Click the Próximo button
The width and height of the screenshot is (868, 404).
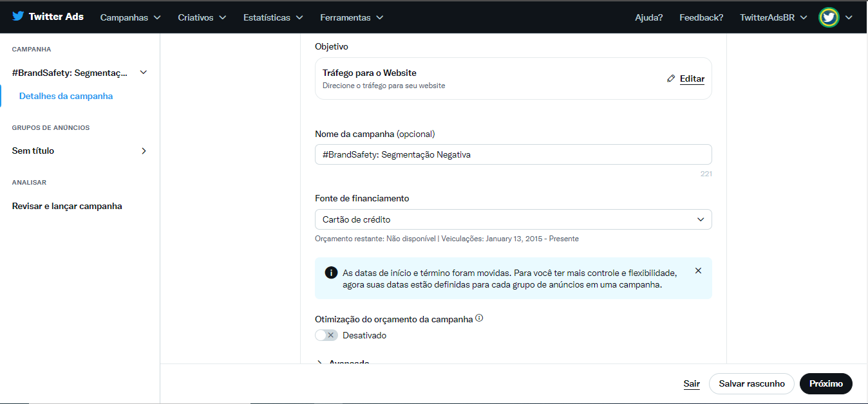point(826,383)
